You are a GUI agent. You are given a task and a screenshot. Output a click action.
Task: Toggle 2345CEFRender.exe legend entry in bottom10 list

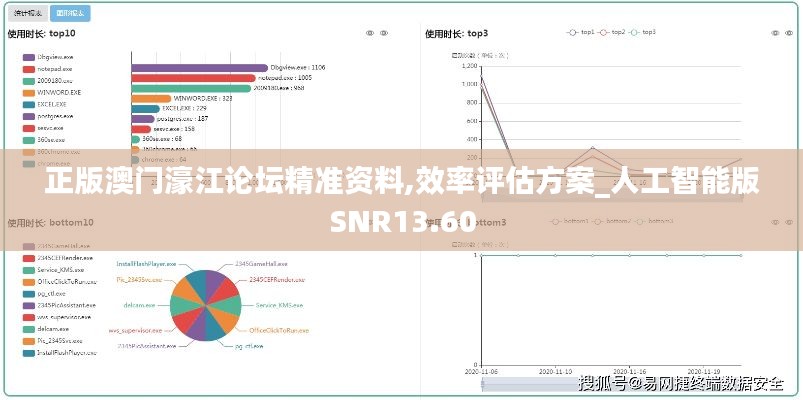pos(58,258)
